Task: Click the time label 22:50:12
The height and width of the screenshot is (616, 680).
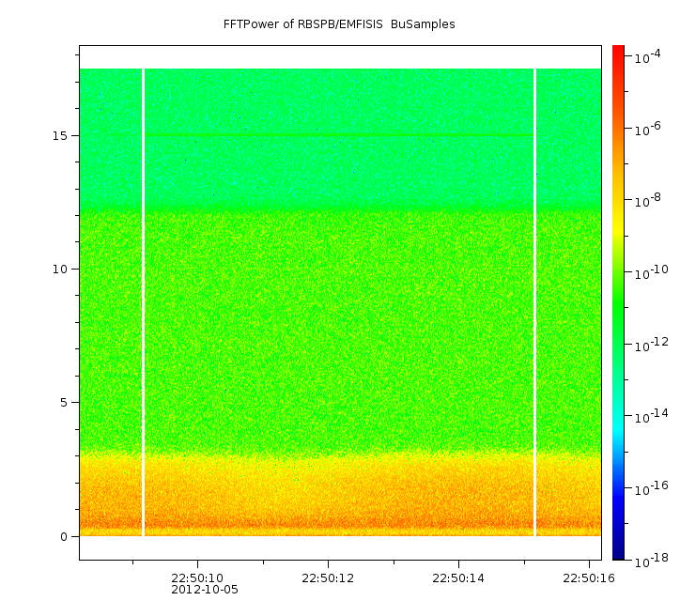Action: (328, 578)
